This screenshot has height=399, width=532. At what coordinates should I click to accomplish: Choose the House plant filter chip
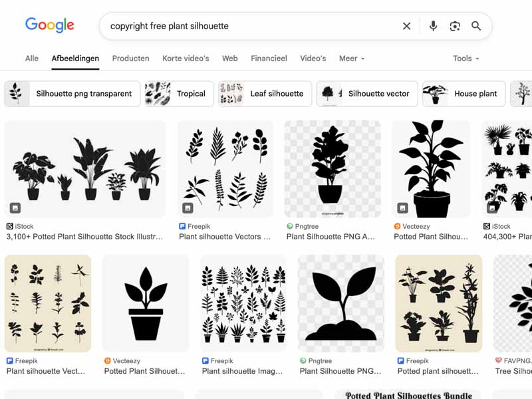click(x=464, y=94)
